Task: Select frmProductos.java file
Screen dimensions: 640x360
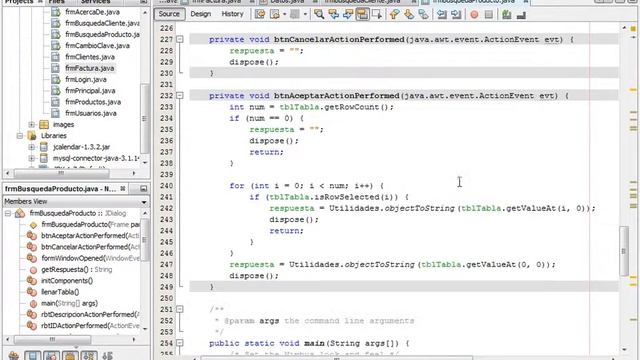Action: [x=93, y=102]
